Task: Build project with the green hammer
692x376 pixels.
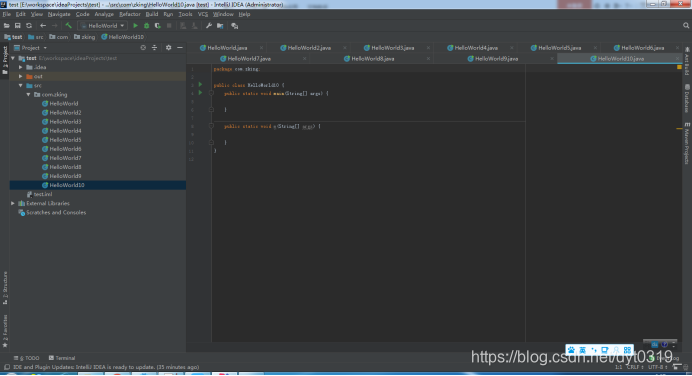Action: click(x=68, y=26)
